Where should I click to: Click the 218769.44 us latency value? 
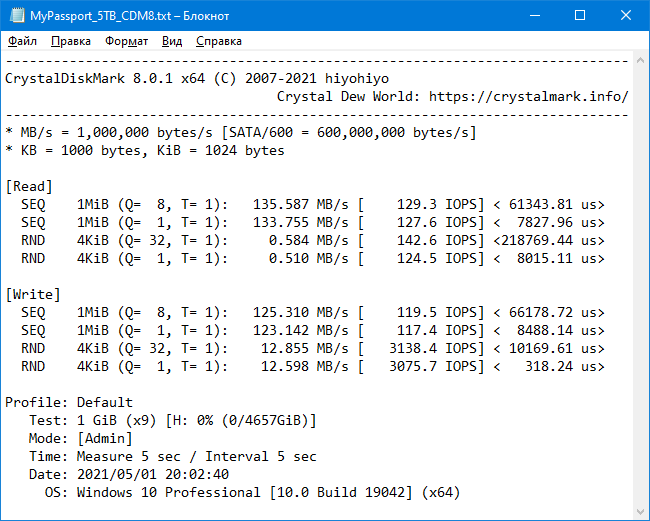(x=549, y=240)
